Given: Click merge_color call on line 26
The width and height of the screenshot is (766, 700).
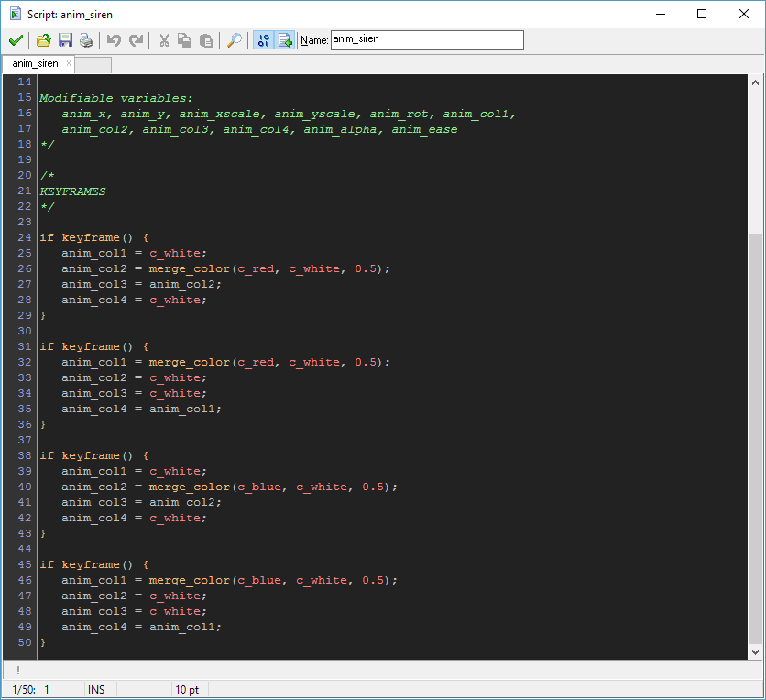Looking at the screenshot, I should (x=269, y=269).
